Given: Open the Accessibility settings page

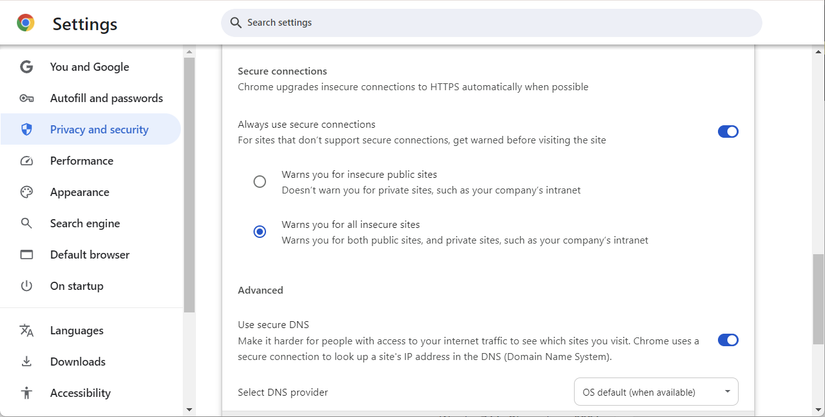Looking at the screenshot, I should (x=80, y=393).
